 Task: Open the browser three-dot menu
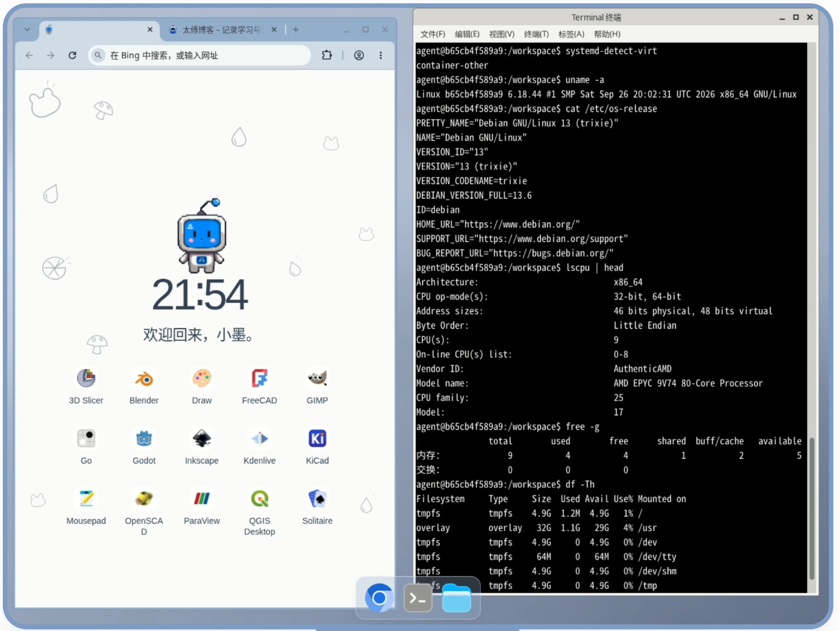(381, 55)
